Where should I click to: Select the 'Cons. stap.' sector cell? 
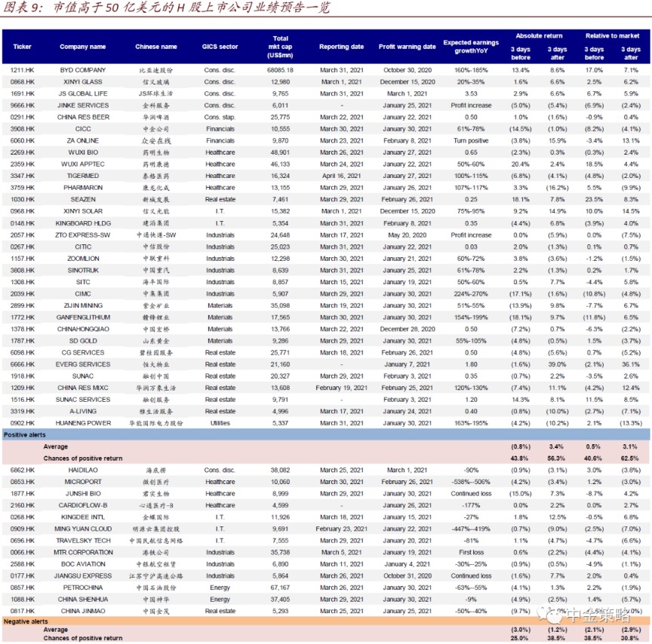[x=220, y=117]
